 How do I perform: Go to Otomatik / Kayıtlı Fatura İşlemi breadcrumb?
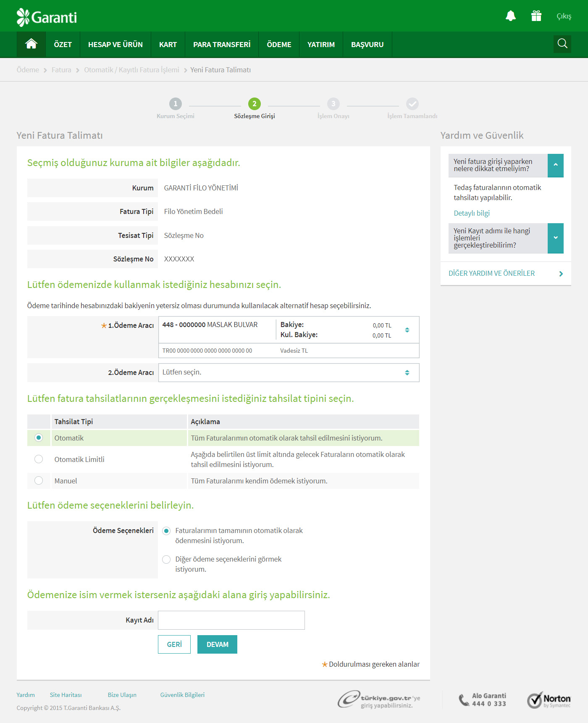click(131, 70)
